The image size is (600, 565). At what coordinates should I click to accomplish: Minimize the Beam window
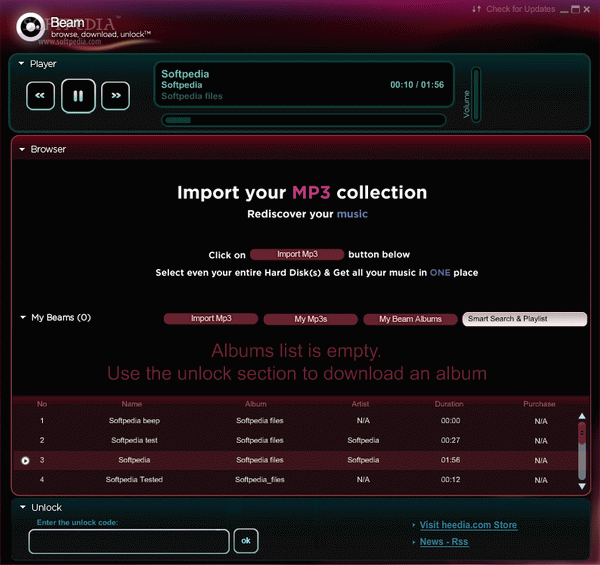point(564,10)
